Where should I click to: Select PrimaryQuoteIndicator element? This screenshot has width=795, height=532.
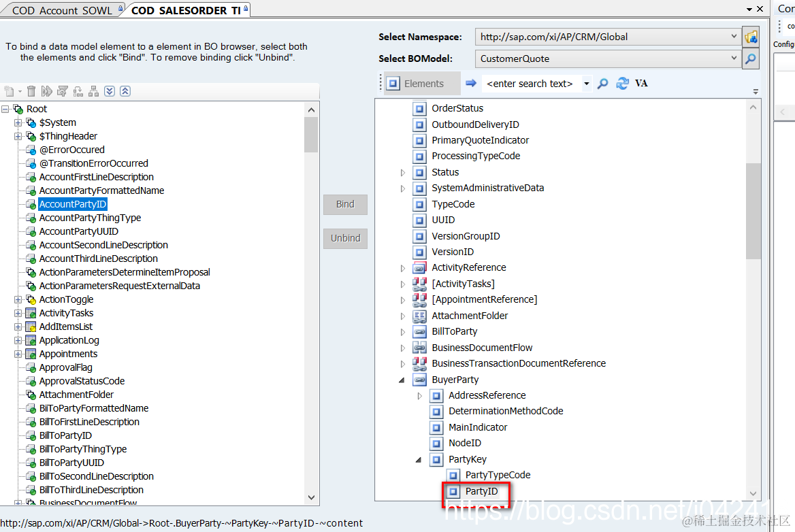point(480,140)
